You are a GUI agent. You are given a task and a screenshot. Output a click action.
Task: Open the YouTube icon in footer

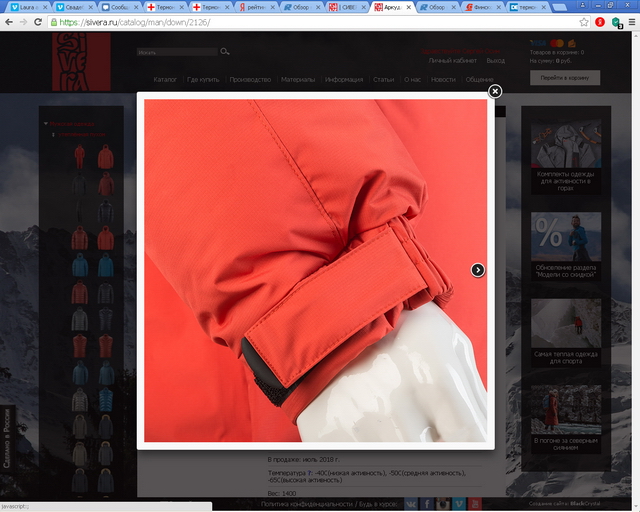[x=474, y=504]
